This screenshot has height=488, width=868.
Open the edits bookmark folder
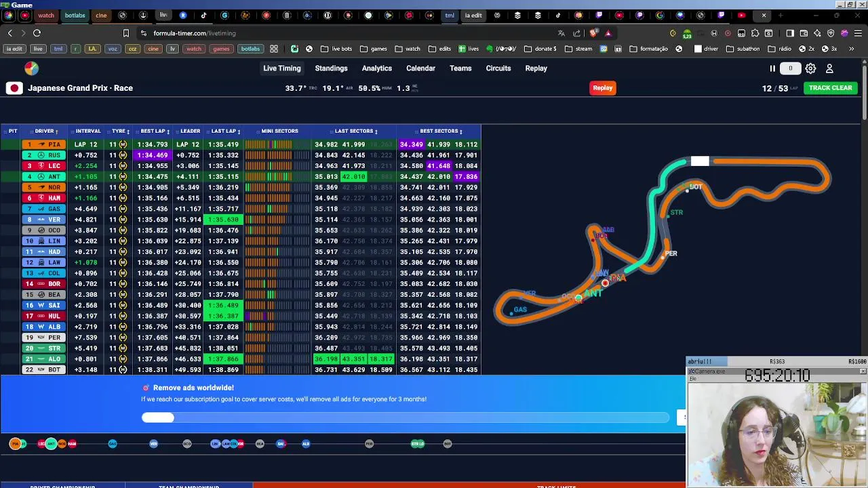pos(439,49)
